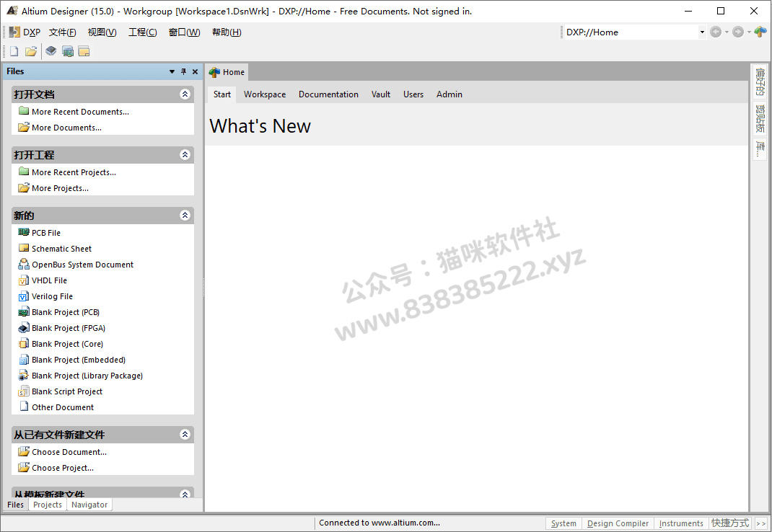The width and height of the screenshot is (772, 532).
Task: Click the 快捷方式 status bar button
Action: pos(730,523)
